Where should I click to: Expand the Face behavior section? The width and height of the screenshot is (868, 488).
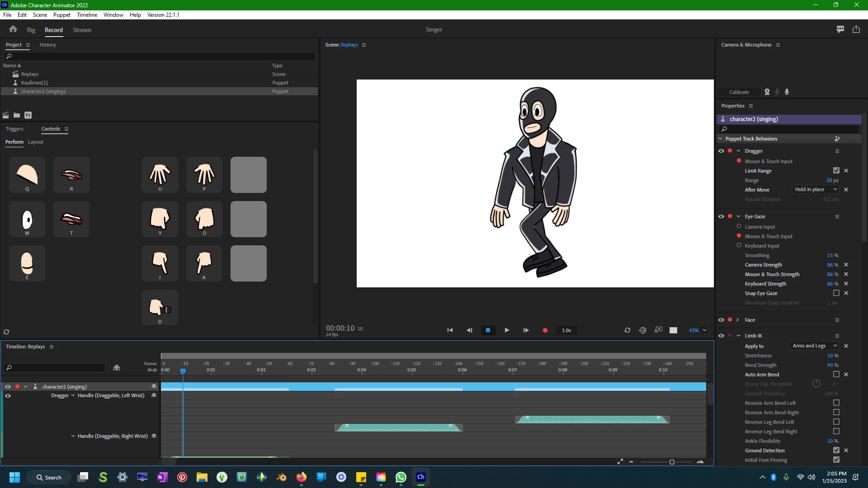pos(738,320)
